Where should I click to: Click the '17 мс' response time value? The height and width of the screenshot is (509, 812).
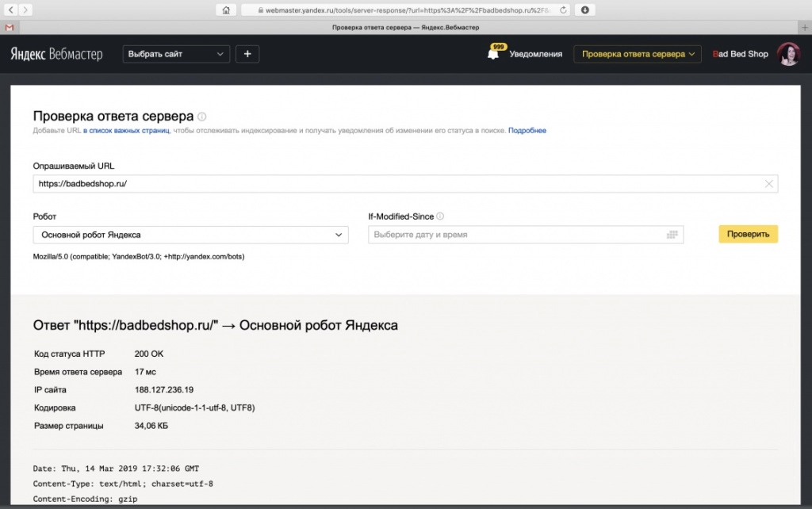click(x=146, y=372)
